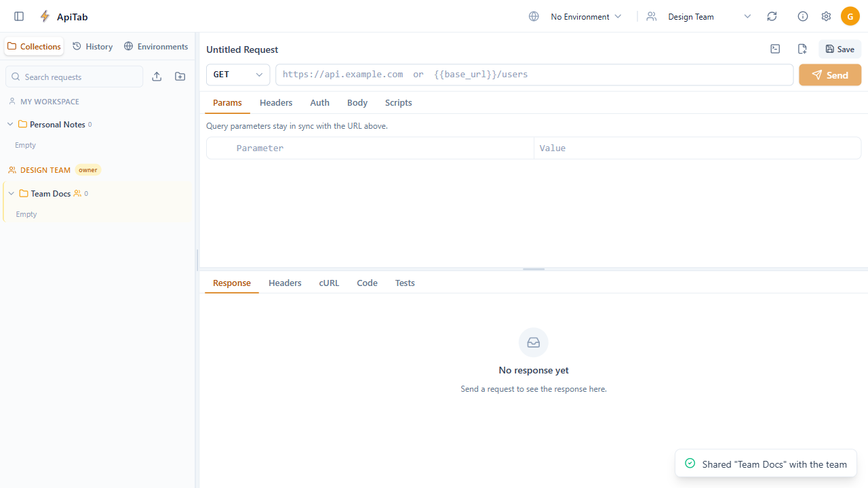Switch to the Environments tab

156,46
